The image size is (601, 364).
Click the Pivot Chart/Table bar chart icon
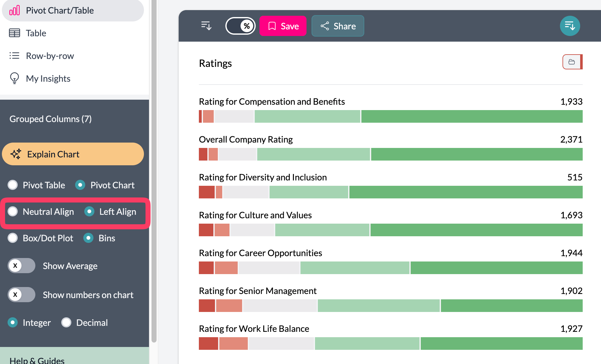coord(15,10)
